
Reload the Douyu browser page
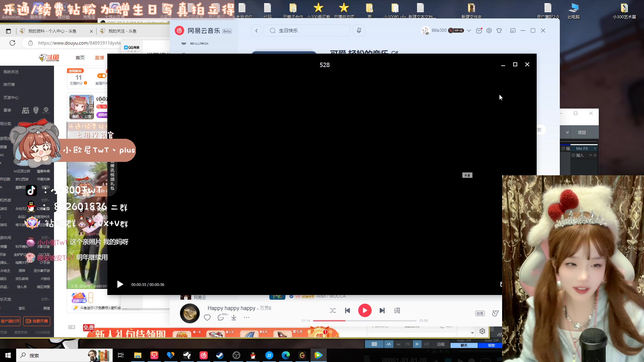tap(12, 43)
